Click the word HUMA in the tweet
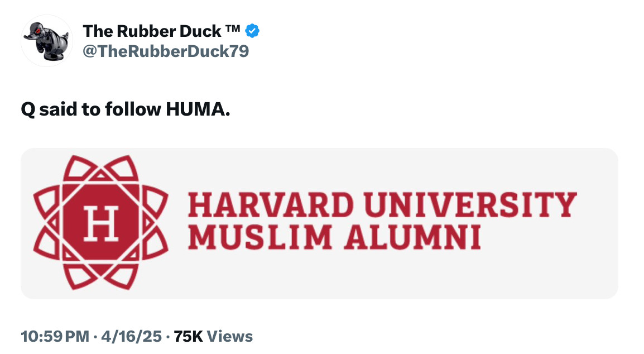The image size is (644, 354). (x=197, y=109)
